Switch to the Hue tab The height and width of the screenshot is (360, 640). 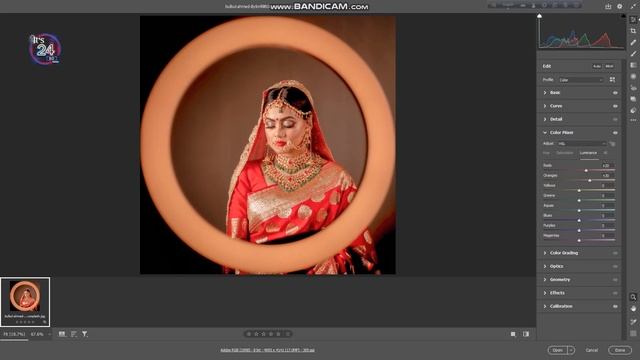coord(546,153)
